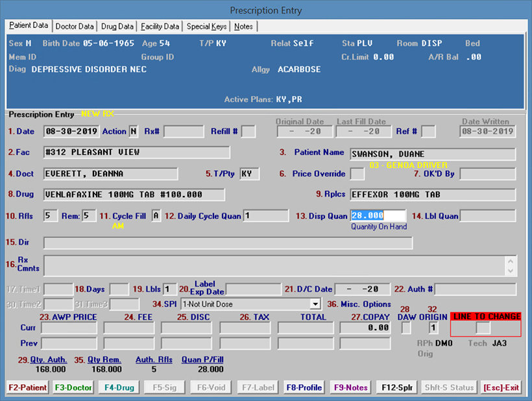Click the Disp Quan input field
Image resolution: width=532 pixels, height=401 pixels.
[378, 215]
